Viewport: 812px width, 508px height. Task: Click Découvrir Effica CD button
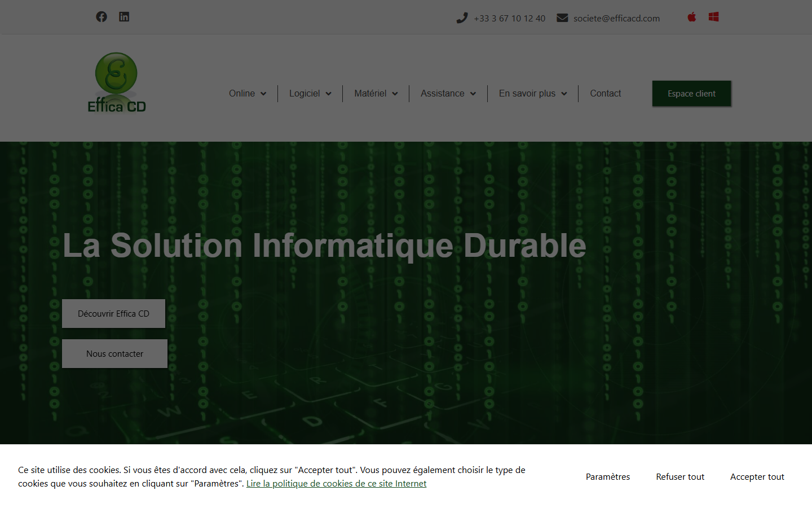[x=113, y=313]
